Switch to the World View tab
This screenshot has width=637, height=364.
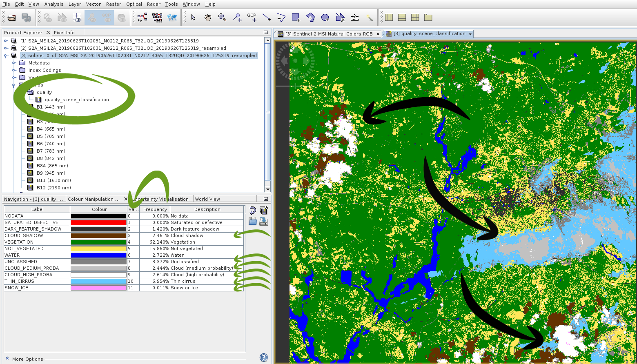pos(207,199)
